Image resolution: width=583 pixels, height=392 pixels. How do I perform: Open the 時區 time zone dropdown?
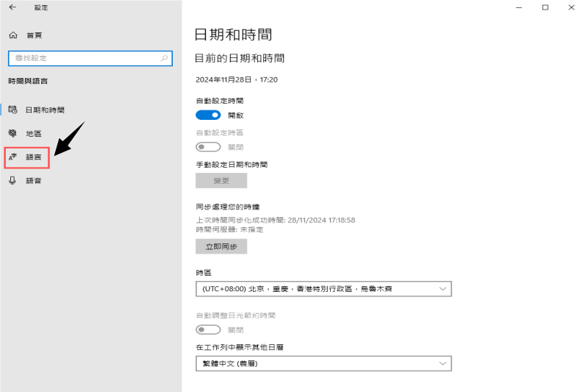[x=323, y=289]
